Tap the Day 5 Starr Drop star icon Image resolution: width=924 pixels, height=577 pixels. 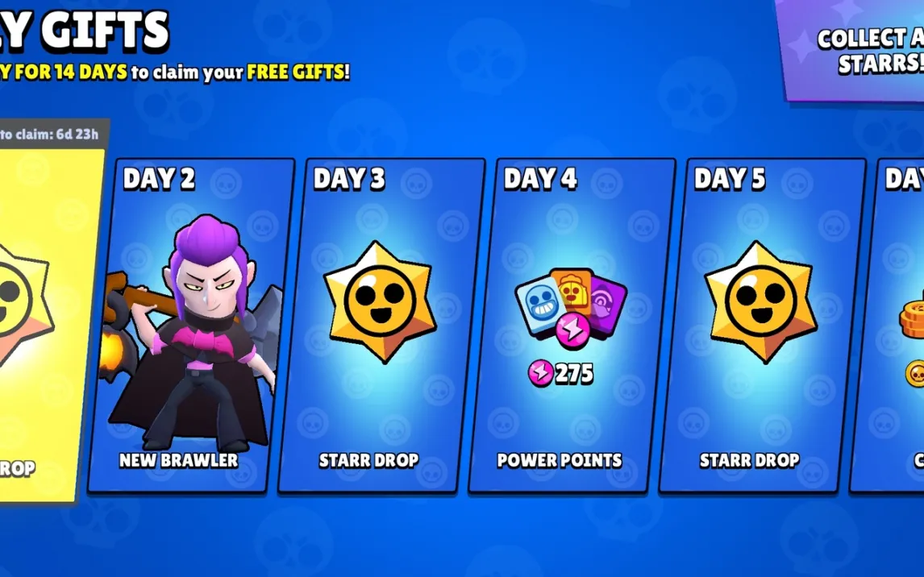pos(761,302)
